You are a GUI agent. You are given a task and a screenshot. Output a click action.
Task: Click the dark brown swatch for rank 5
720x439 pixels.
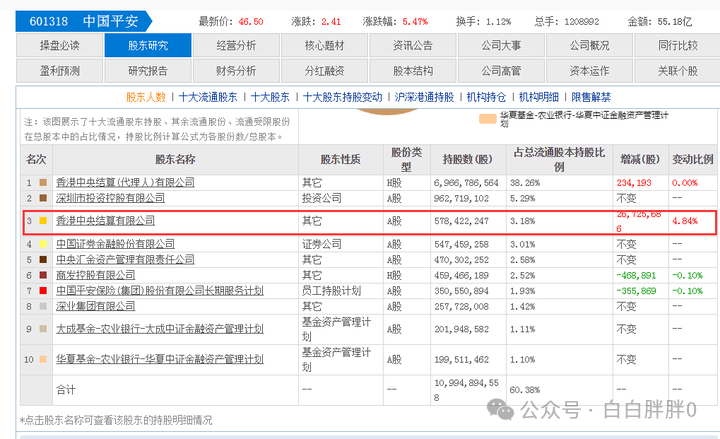[x=43, y=260]
